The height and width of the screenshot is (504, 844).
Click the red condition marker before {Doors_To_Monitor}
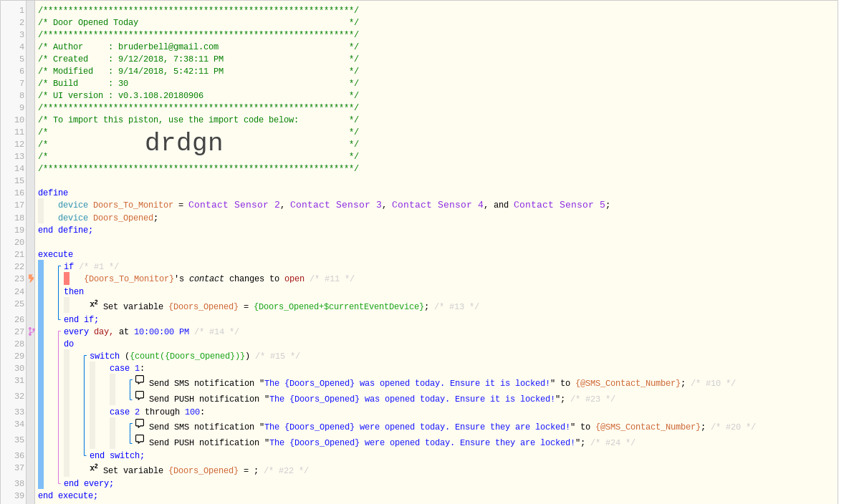(67, 278)
